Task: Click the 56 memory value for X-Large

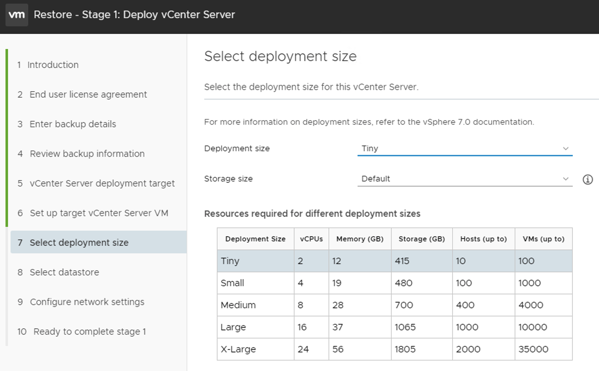Action: point(338,349)
